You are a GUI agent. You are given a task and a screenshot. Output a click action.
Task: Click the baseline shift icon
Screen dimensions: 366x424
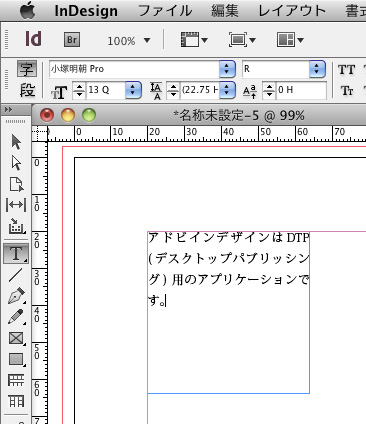tap(250, 91)
